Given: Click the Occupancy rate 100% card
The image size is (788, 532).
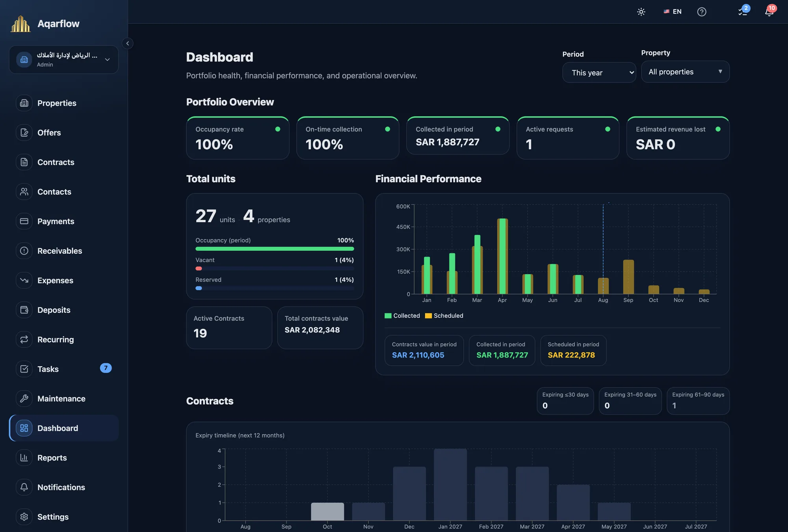Looking at the screenshot, I should click(x=238, y=138).
